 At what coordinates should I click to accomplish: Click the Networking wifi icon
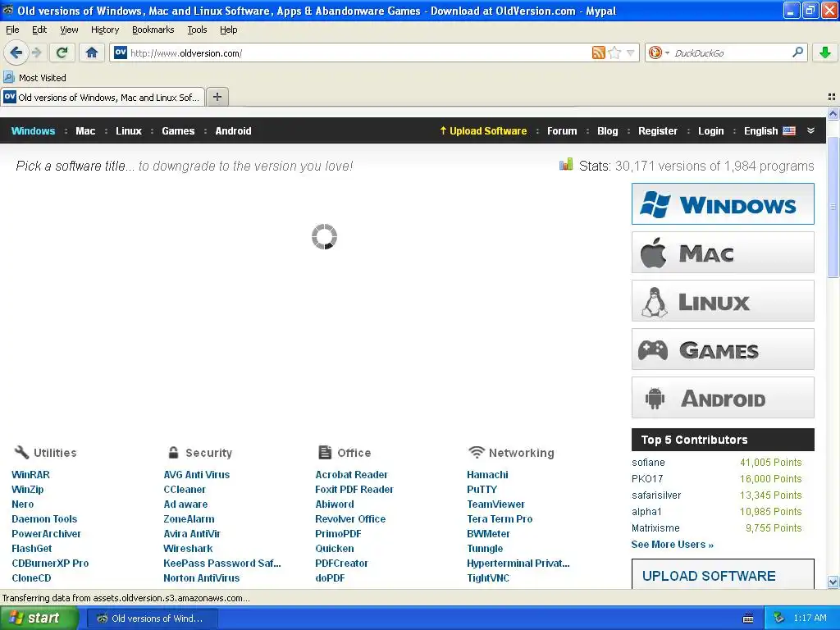[x=477, y=452]
